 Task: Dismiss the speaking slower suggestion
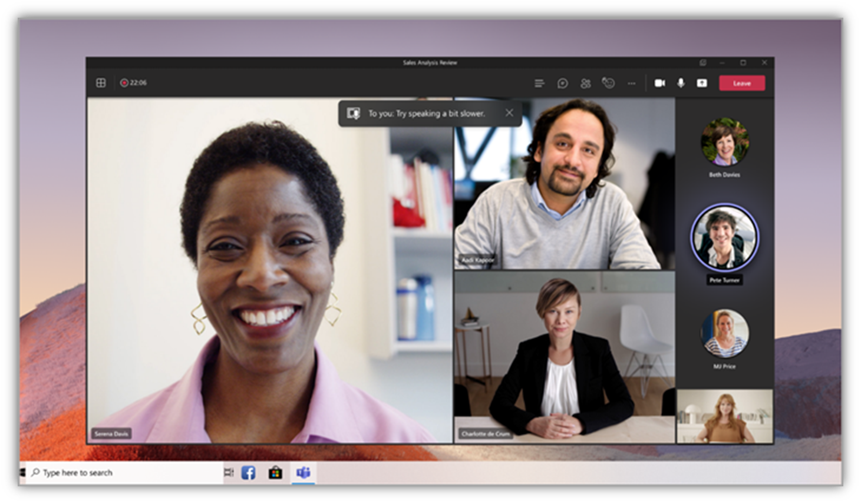(509, 113)
